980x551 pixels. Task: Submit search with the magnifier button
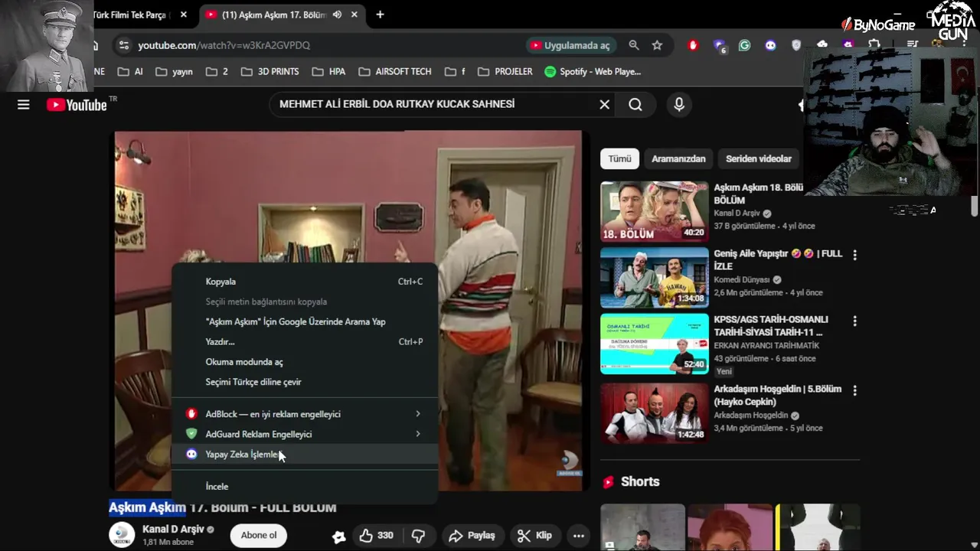tap(635, 105)
